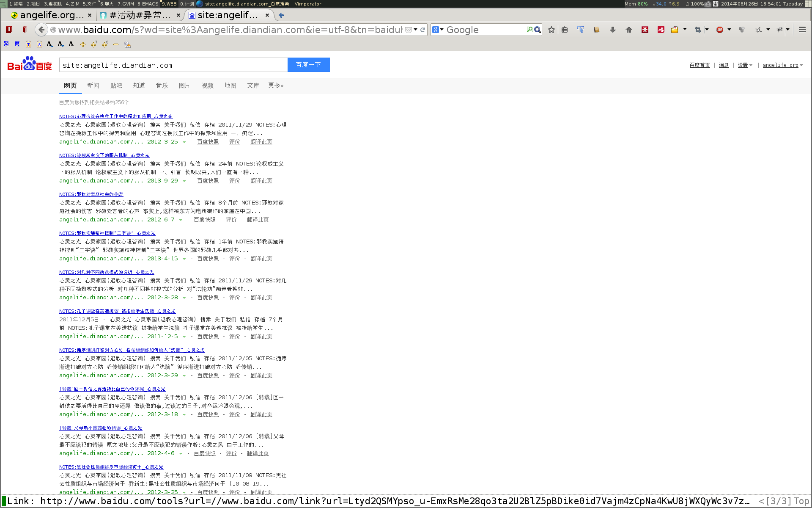812x508 pixels.
Task: Click the Traditional Chinese 繁 conversion icon
Action: click(x=6, y=44)
